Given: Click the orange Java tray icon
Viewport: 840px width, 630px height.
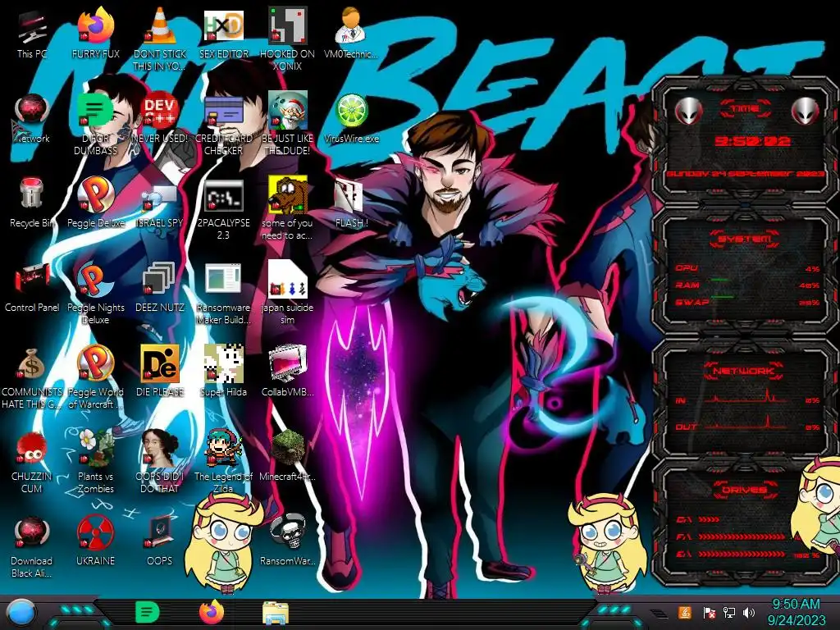Looking at the screenshot, I should (685, 612).
